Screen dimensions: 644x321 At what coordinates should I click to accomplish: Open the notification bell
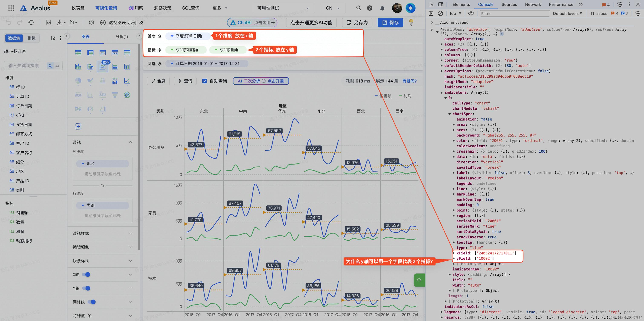(x=382, y=8)
